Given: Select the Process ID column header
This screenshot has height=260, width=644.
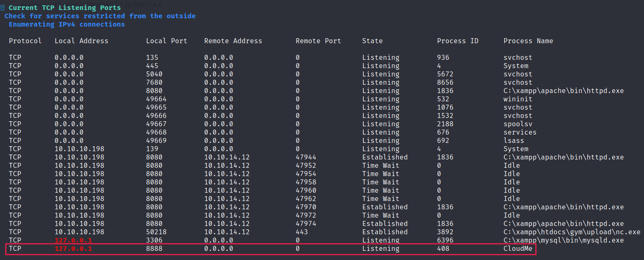Looking at the screenshot, I should pyautogui.click(x=457, y=41).
